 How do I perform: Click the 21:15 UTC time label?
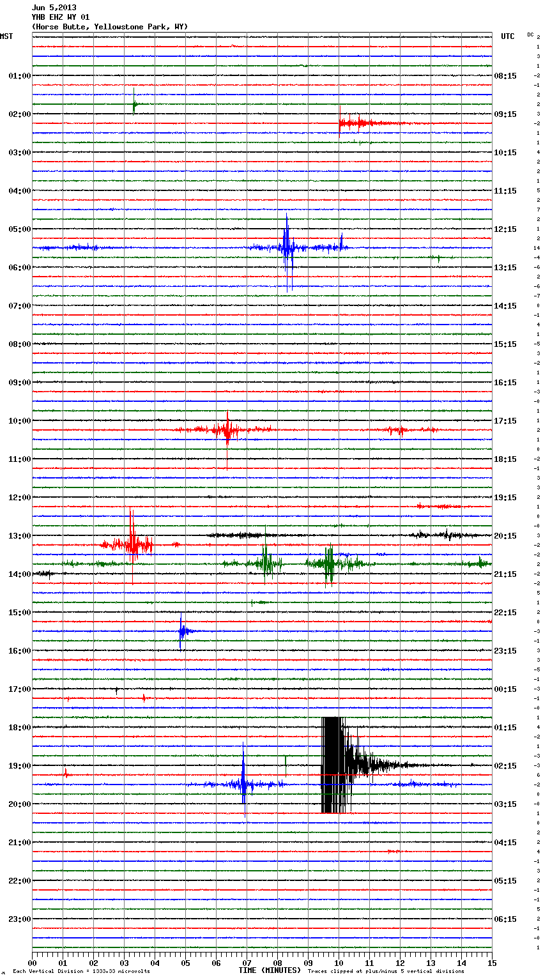(x=505, y=574)
